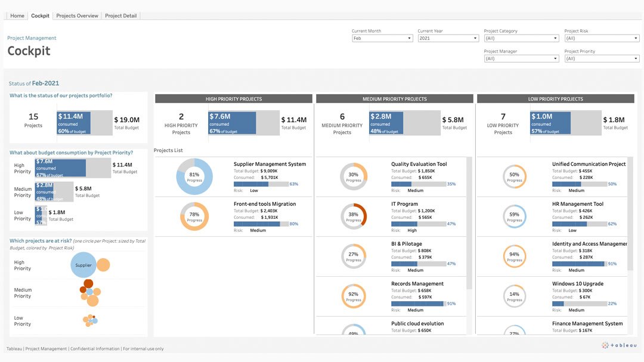Select Windows 10 Upgrade project title

pos(577,283)
